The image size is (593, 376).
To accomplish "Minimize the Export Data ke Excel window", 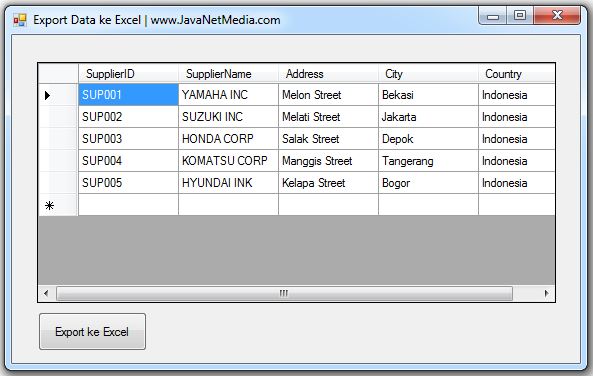I will 492,16.
